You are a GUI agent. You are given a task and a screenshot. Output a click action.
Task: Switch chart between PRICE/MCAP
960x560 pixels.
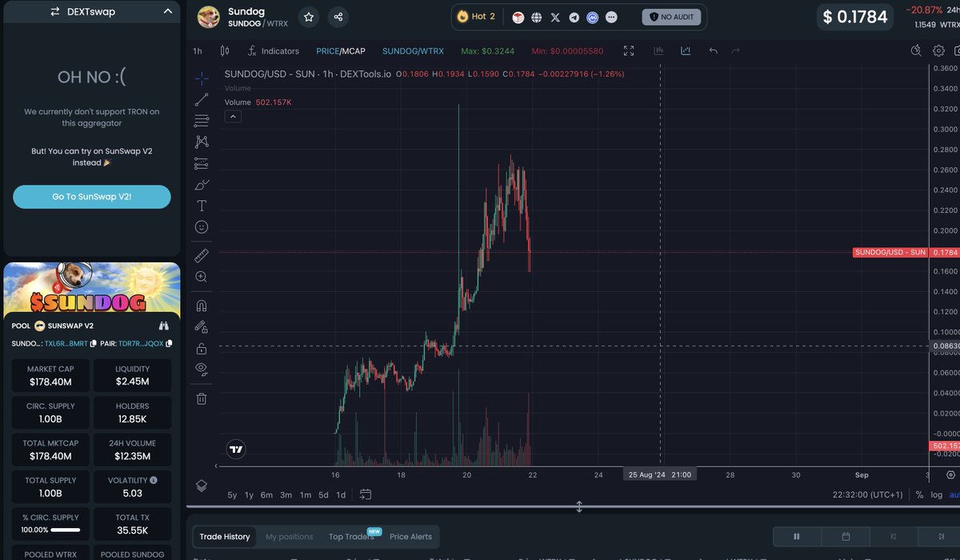click(341, 50)
